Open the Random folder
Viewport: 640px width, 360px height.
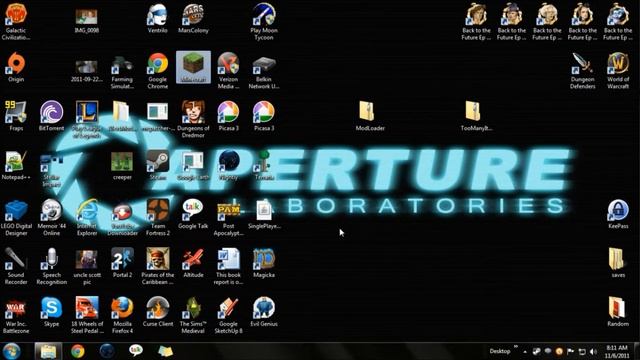[x=618, y=312]
